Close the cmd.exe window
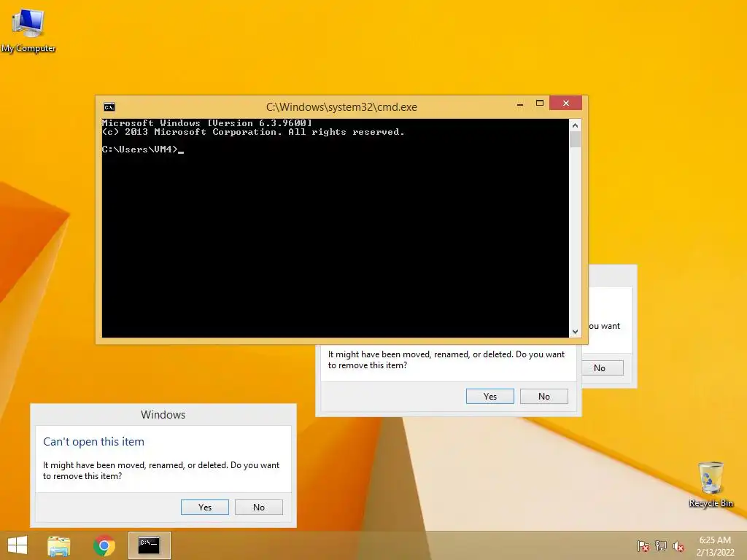747x560 pixels. [x=566, y=103]
